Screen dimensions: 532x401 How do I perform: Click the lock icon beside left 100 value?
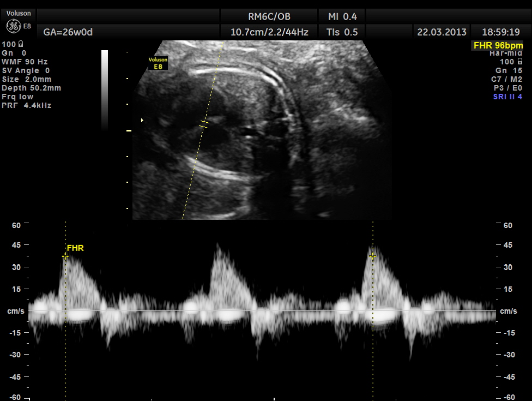[x=21, y=44]
